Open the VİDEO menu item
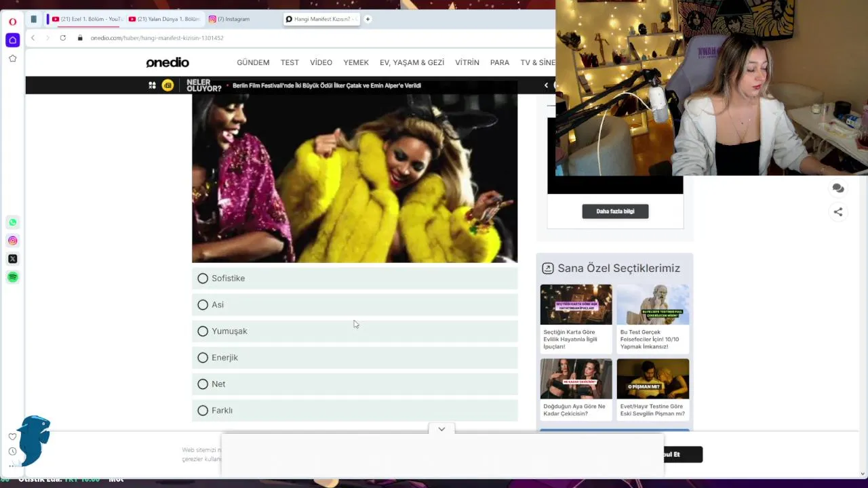This screenshot has width=868, height=488. coord(321,62)
